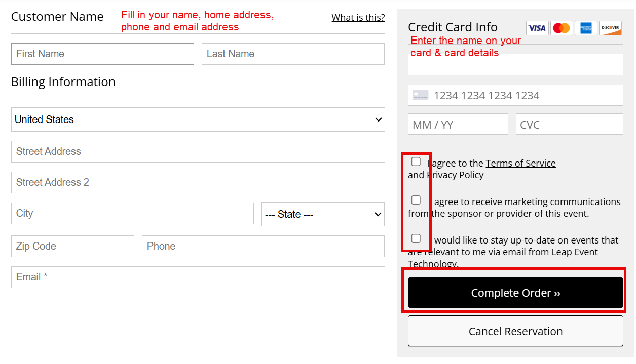Click the Discover card logo
The image size is (636, 364).
(610, 28)
